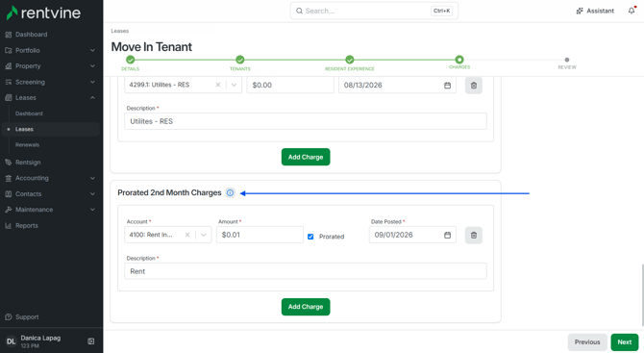Show Prorated 2nd Month Charges info

[230, 192]
